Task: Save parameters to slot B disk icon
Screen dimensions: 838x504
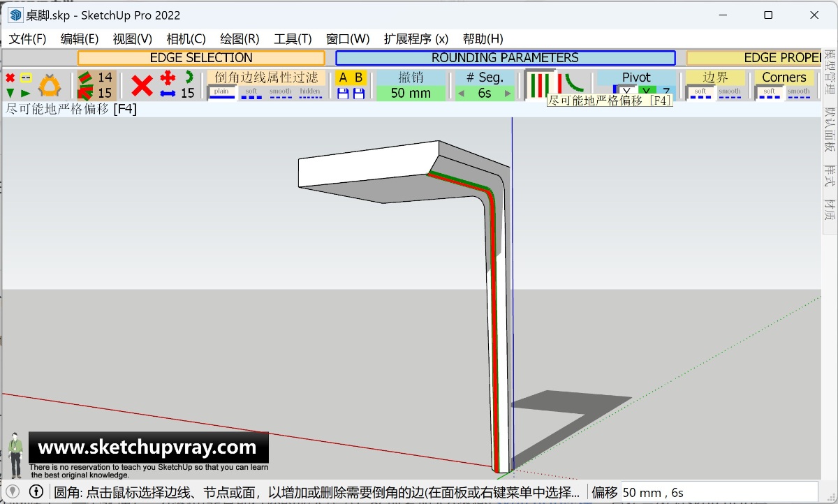Action: click(x=358, y=94)
